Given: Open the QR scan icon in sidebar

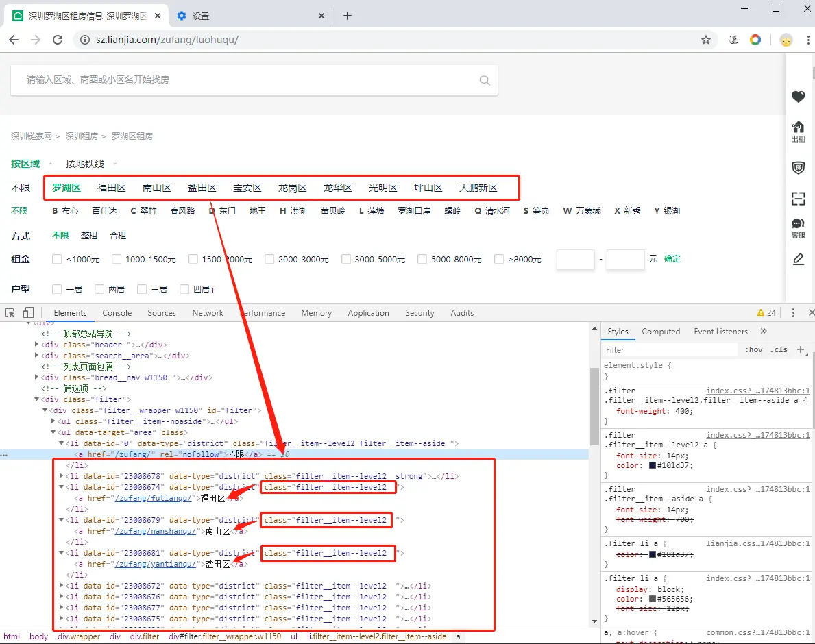Looking at the screenshot, I should [x=799, y=199].
